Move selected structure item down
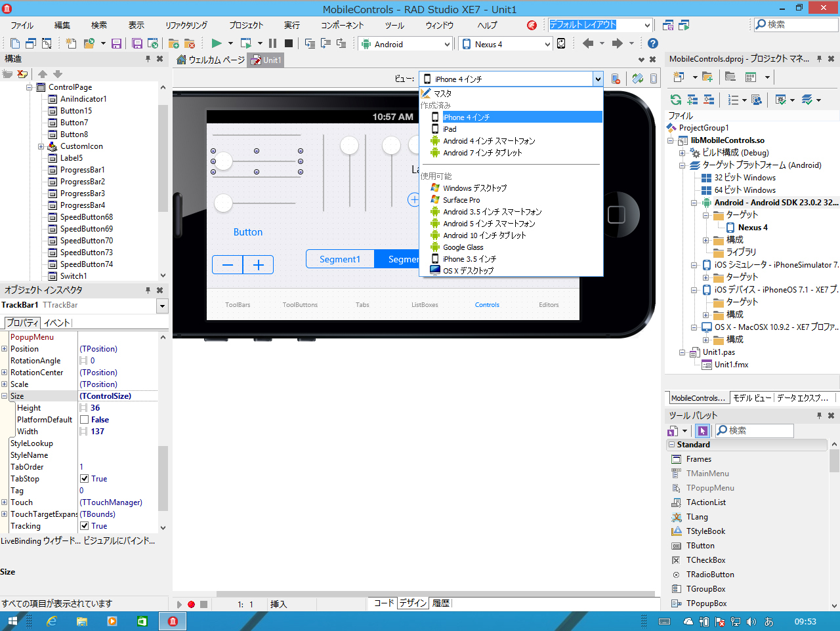The image size is (840, 631). pos(58,74)
